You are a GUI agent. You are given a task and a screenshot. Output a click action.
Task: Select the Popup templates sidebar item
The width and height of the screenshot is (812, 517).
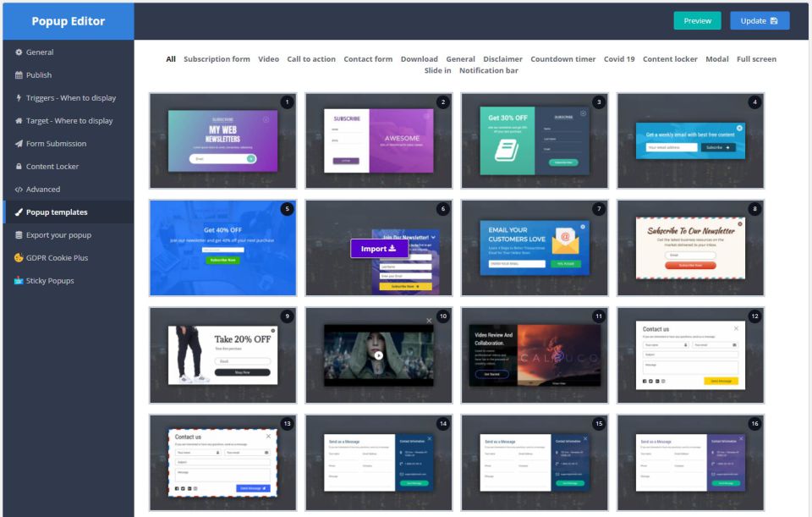point(56,212)
